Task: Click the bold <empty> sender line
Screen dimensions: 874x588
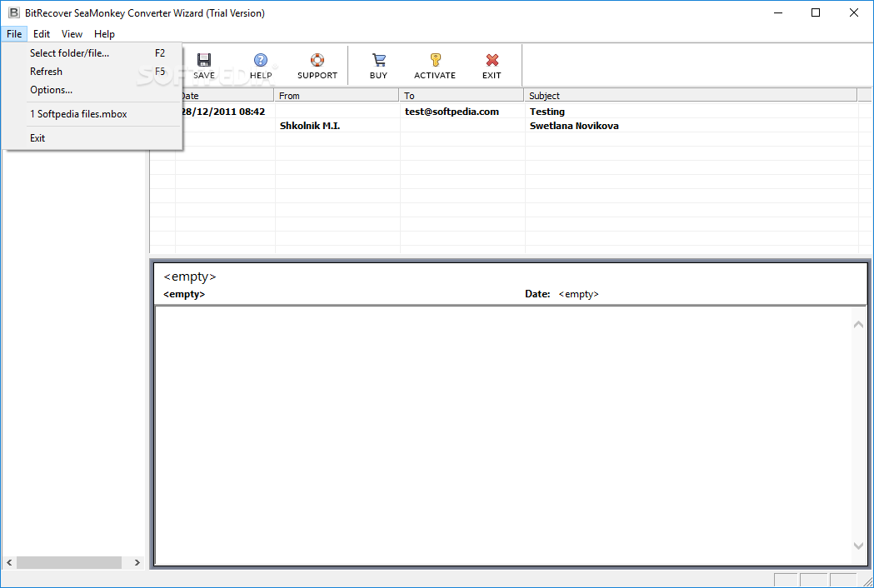Action: tap(184, 294)
